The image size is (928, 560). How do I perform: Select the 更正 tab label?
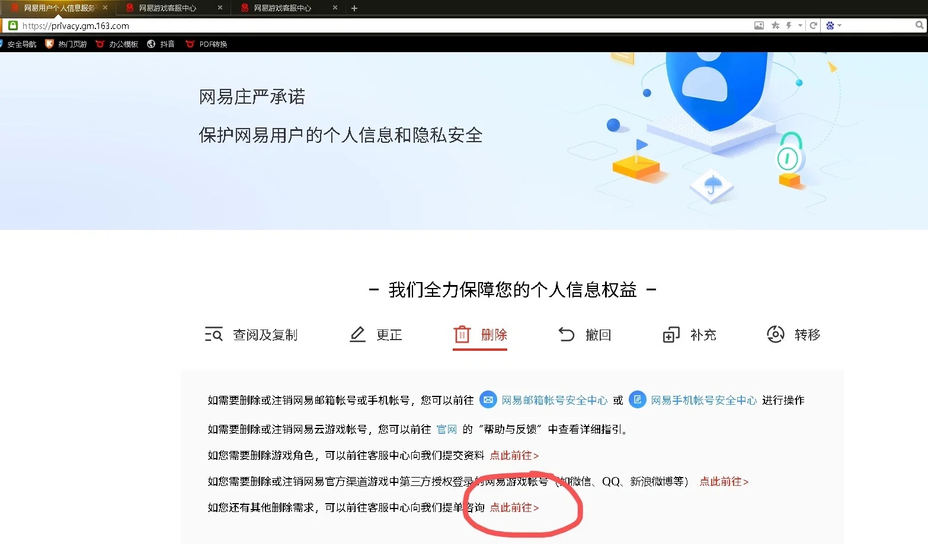pyautogui.click(x=389, y=335)
